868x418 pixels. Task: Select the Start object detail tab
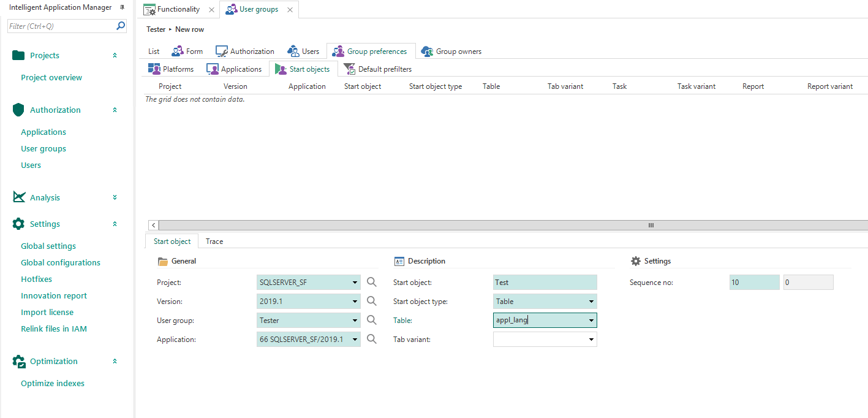point(172,241)
